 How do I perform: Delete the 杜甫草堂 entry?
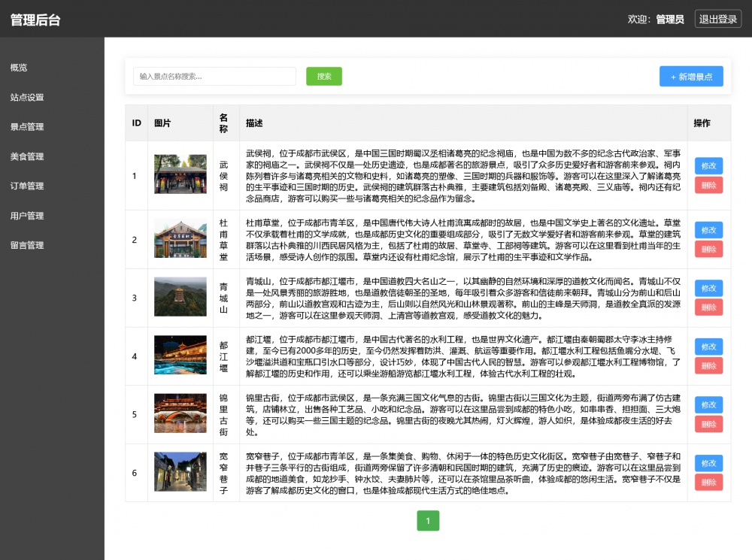click(708, 249)
